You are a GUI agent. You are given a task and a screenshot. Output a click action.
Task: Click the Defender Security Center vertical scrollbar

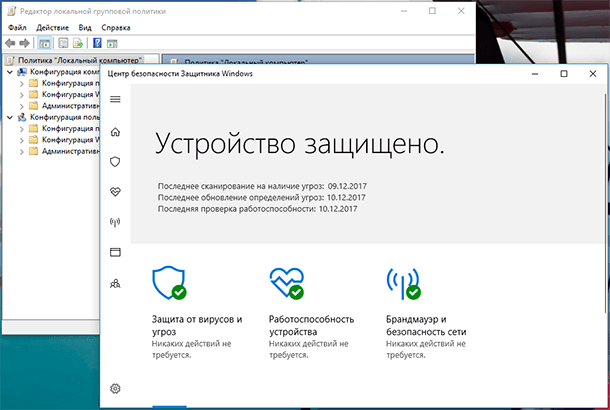[x=605, y=202]
